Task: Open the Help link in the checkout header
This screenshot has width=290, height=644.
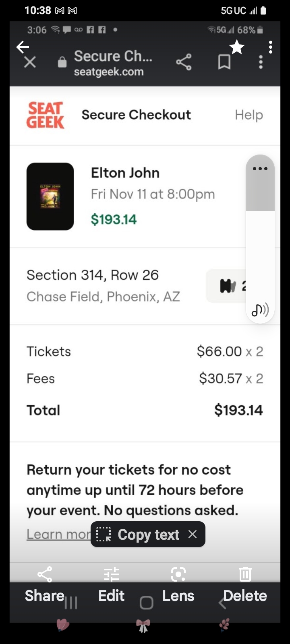Action: click(249, 115)
